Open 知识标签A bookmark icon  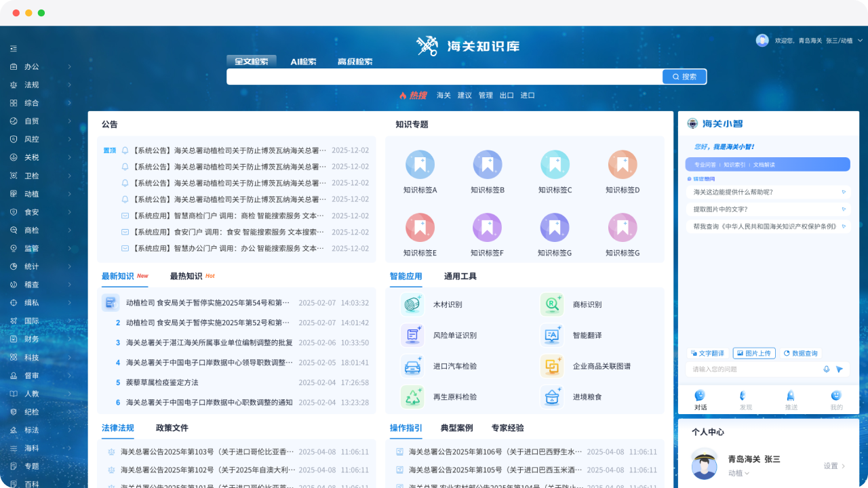[420, 164]
